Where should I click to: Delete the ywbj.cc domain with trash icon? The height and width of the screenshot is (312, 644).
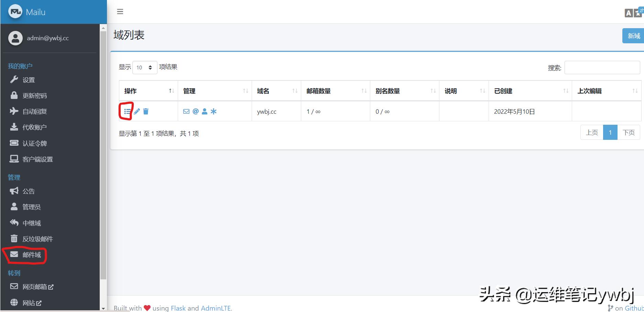click(146, 111)
